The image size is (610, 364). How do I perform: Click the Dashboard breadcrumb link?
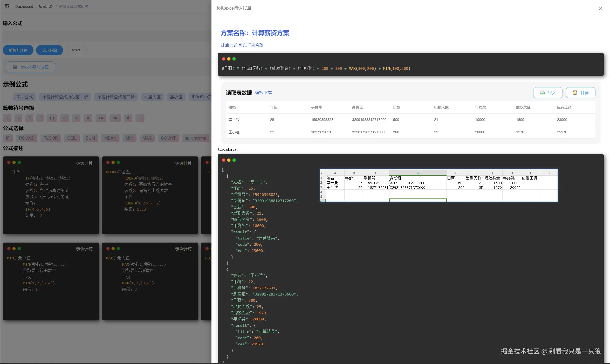[24, 6]
